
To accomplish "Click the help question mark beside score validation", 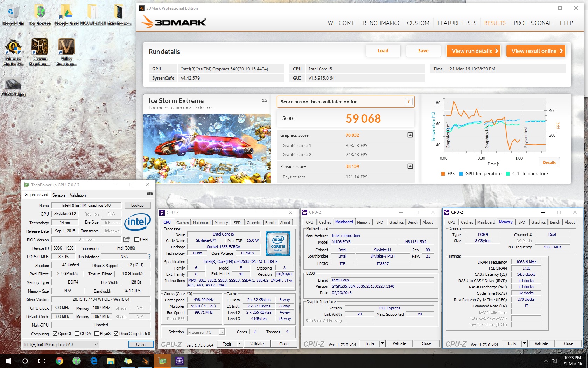I will (408, 102).
